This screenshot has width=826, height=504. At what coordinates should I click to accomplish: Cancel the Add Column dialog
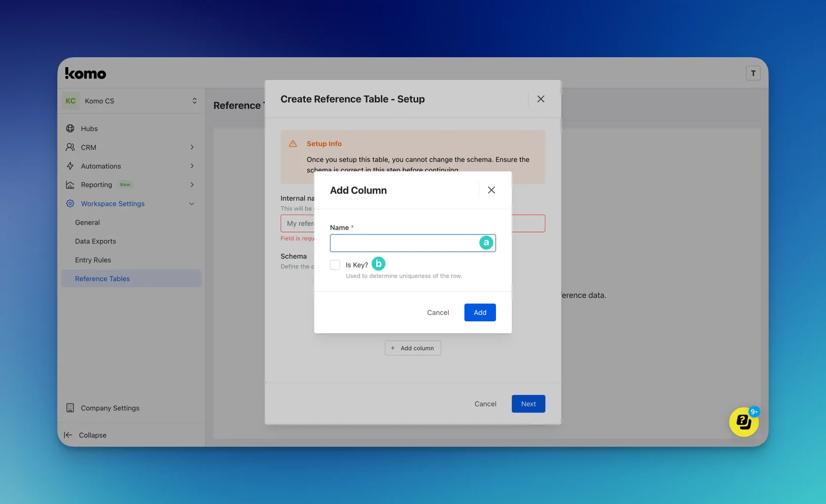point(438,312)
